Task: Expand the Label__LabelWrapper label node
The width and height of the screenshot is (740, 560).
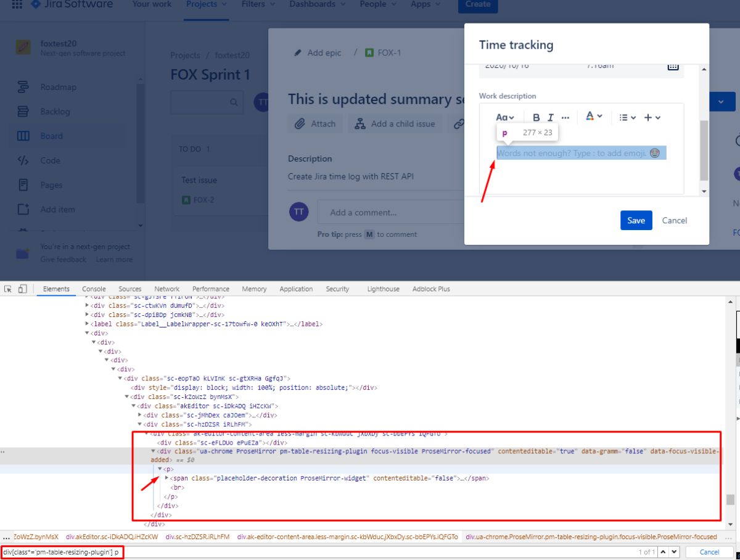Action: tap(87, 324)
